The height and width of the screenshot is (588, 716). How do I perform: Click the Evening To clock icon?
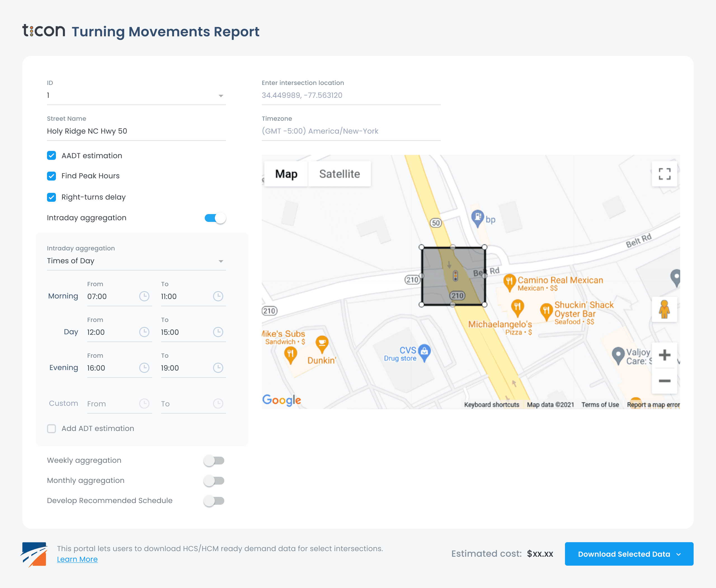(218, 368)
